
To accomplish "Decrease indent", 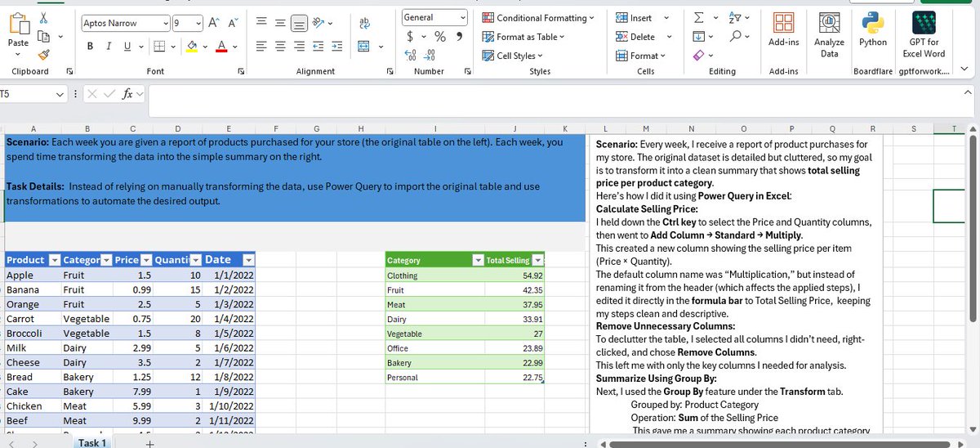I will pos(318,47).
